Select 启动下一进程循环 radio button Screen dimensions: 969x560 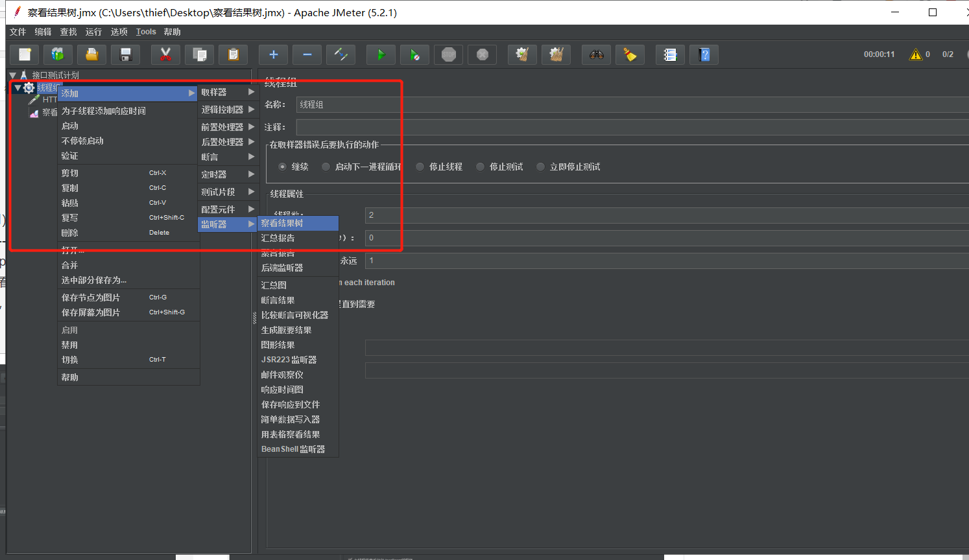pos(326,167)
